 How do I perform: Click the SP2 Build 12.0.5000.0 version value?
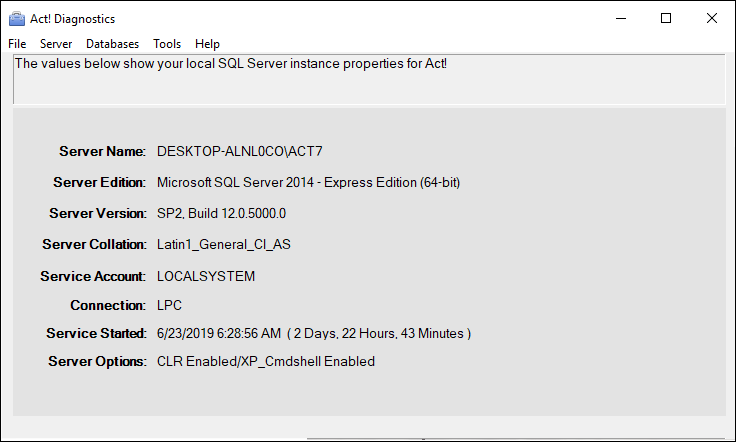tap(221, 213)
